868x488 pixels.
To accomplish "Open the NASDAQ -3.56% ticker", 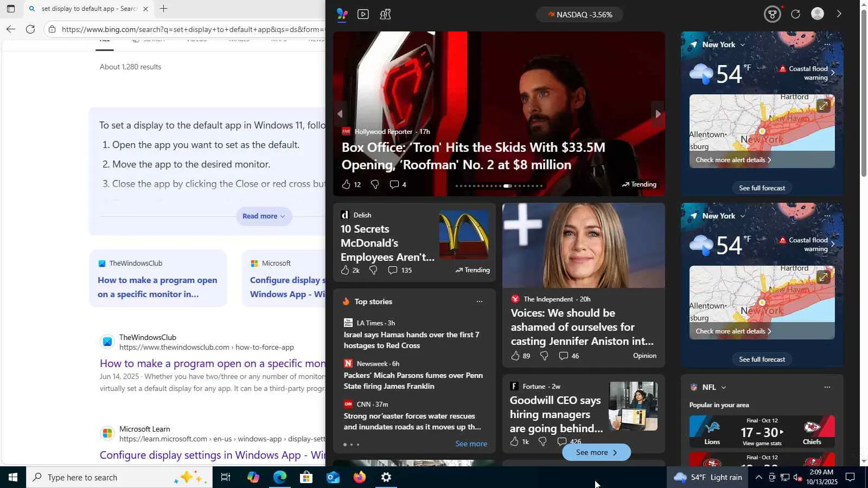I will 579,15.
